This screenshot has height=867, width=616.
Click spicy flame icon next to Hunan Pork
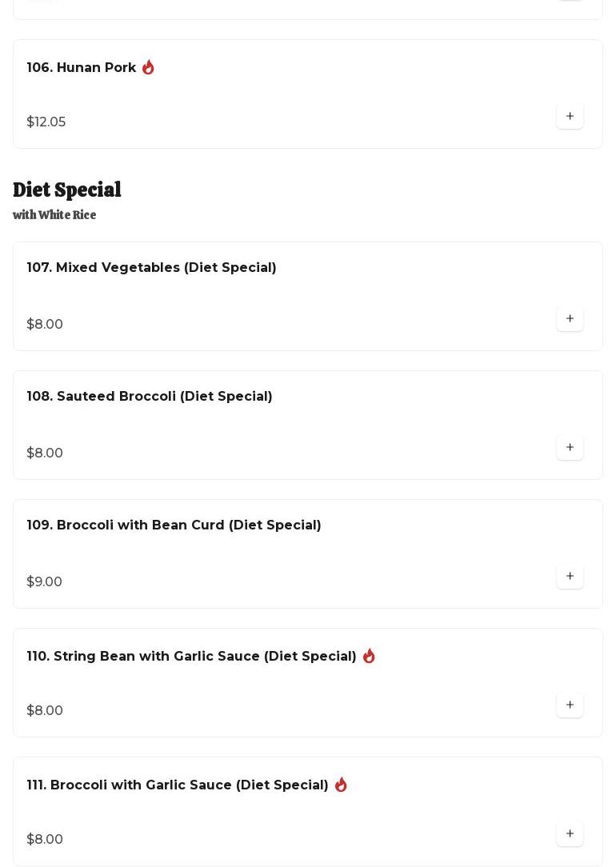148,67
